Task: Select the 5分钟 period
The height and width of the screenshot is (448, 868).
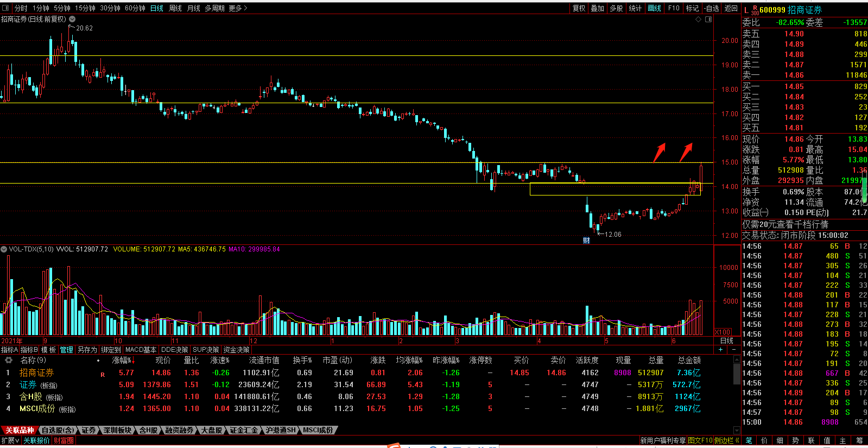Action: tap(62, 8)
